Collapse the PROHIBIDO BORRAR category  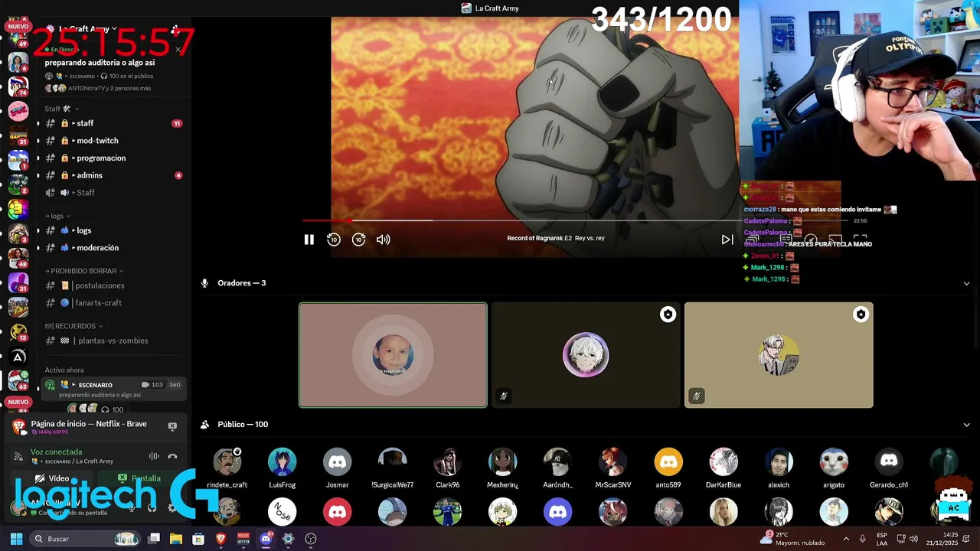pyautogui.click(x=84, y=271)
